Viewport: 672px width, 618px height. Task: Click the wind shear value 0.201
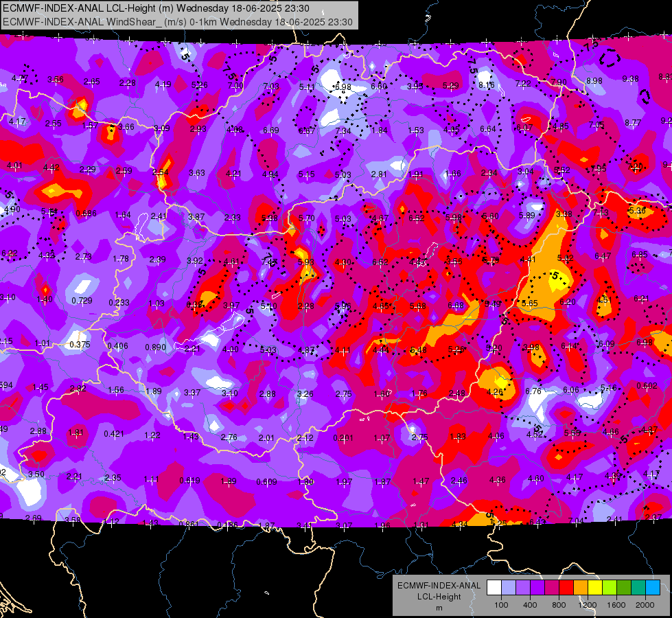(343, 438)
